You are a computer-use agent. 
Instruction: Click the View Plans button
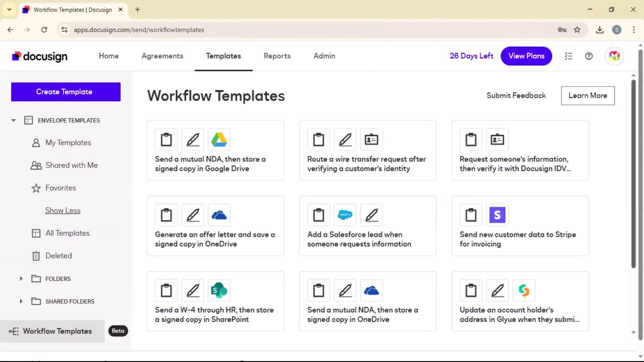pos(526,56)
